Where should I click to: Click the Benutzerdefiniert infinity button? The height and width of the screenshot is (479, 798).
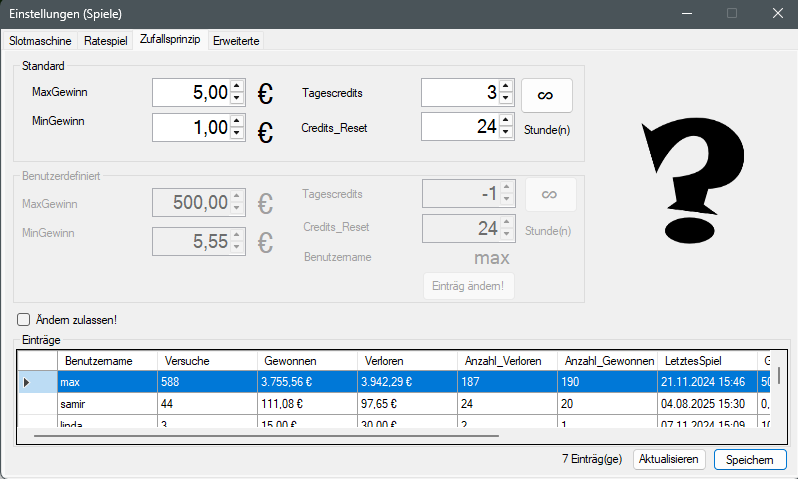[551, 194]
